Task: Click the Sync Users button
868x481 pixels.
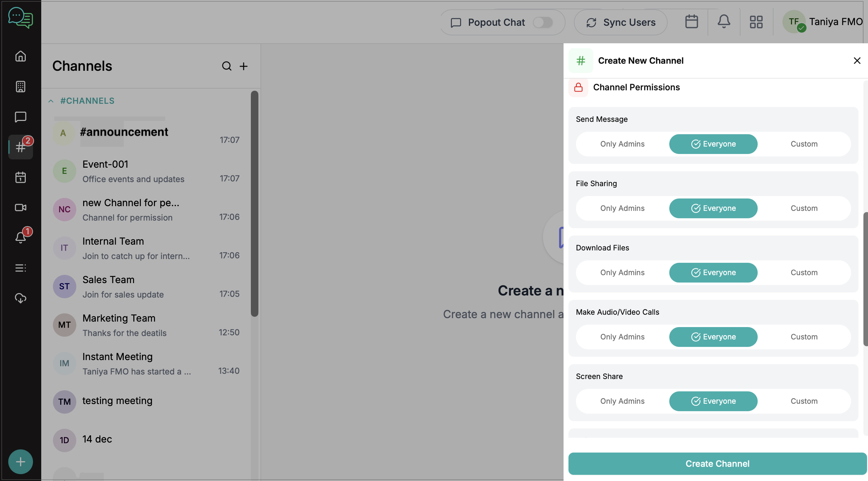Action: [621, 22]
